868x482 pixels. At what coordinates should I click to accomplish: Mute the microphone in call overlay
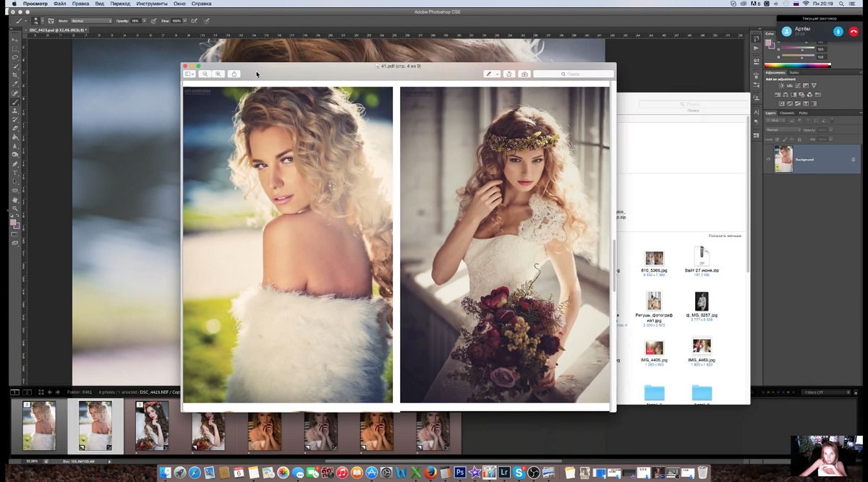pos(838,31)
